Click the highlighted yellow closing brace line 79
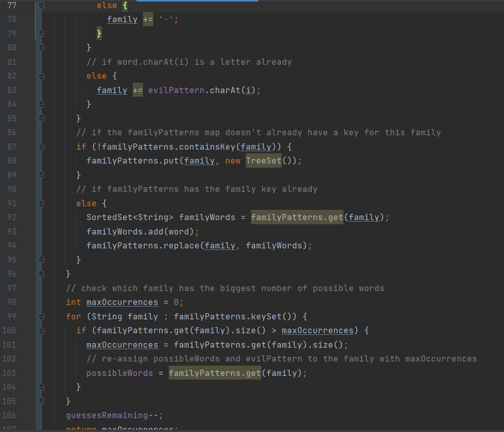 pos(99,34)
